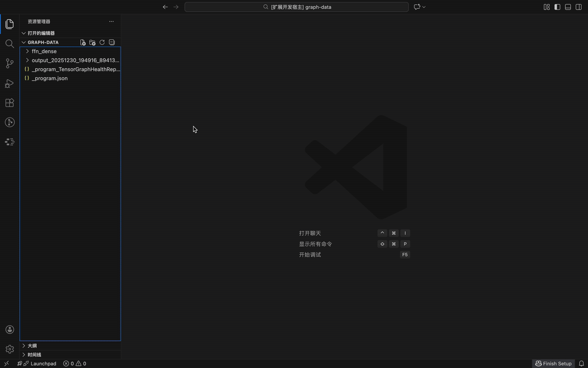Toggle the bottom panel visibility

pos(568,7)
